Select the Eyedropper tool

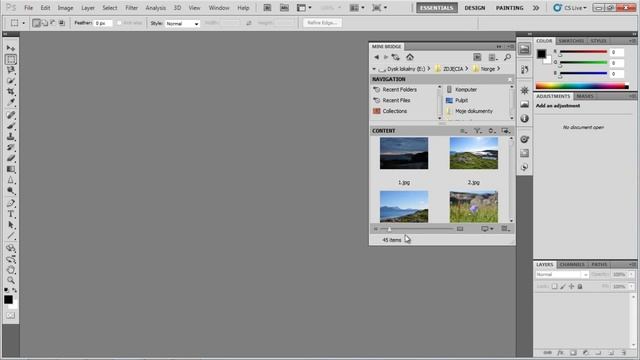11,102
